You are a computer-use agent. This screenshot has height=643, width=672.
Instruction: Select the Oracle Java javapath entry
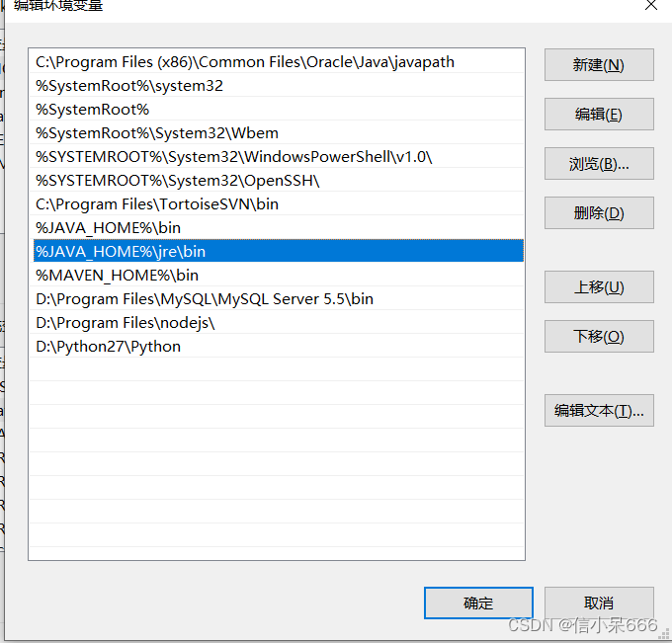coord(278,62)
